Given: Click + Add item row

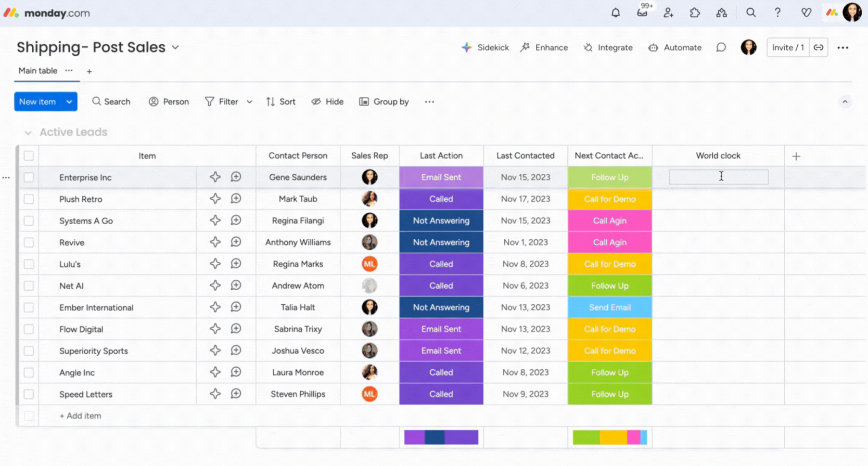Looking at the screenshot, I should 80,416.
